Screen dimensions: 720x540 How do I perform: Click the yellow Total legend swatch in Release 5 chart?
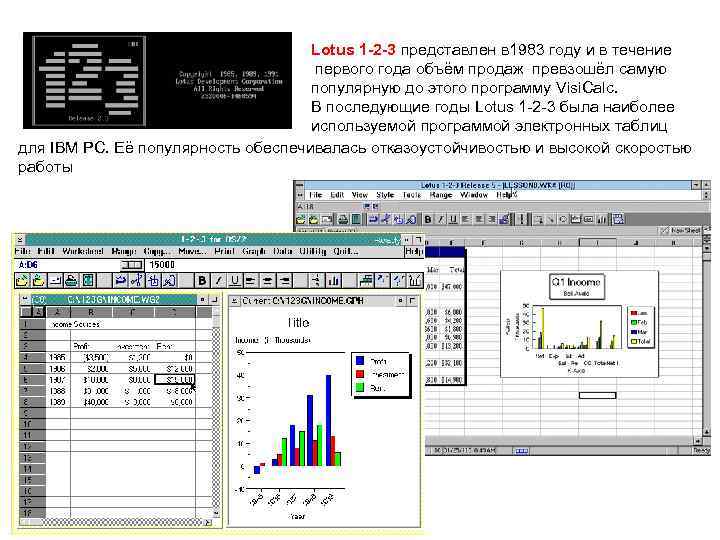point(634,342)
